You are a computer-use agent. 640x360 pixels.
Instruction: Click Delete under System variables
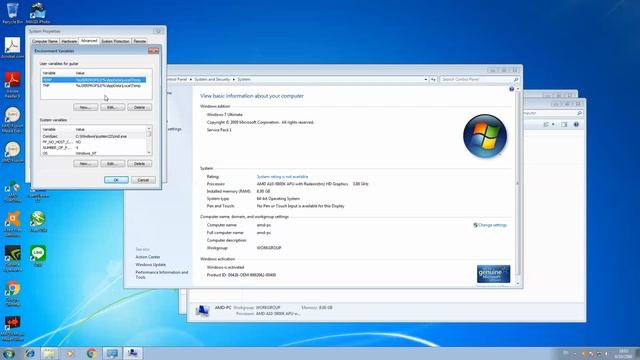pos(139,164)
